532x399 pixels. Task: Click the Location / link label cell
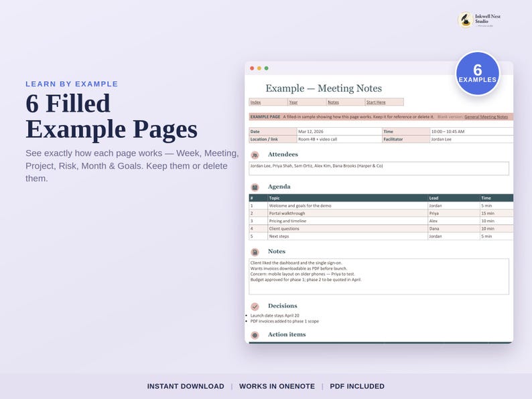[x=273, y=139]
